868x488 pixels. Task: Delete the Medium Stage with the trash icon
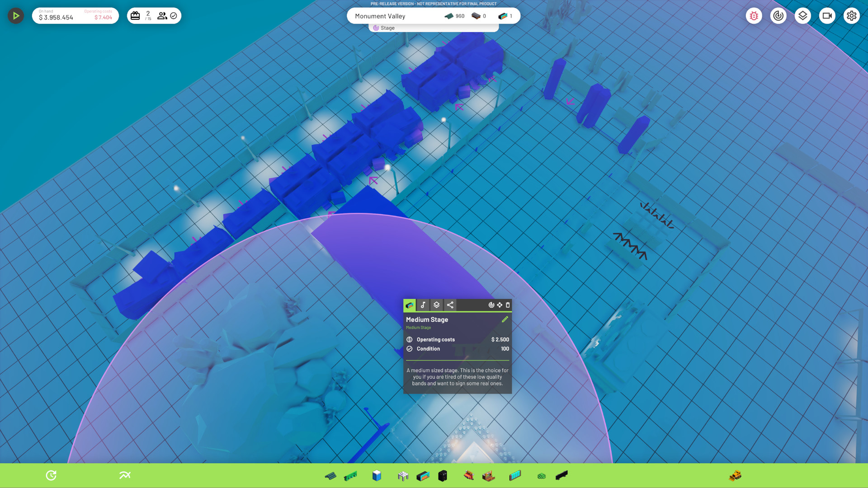tap(508, 305)
